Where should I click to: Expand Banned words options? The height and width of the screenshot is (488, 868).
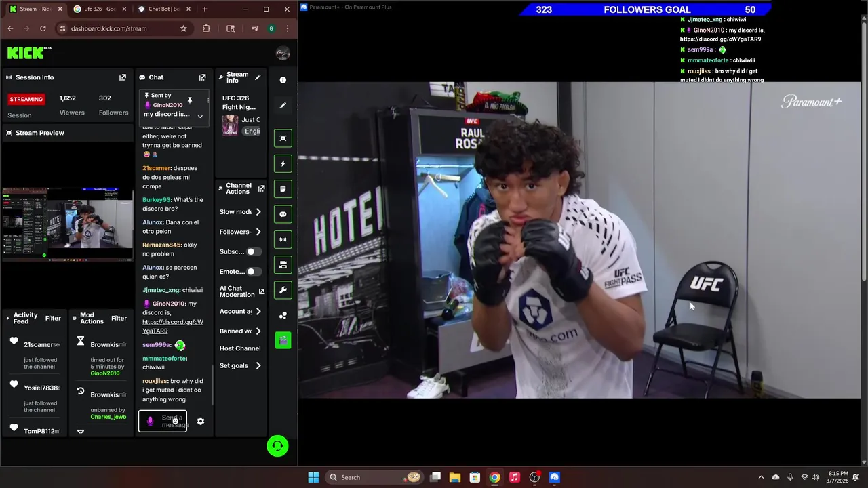[258, 331]
